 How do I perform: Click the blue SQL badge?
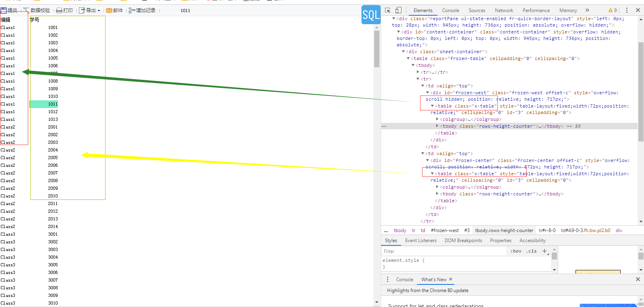click(371, 15)
